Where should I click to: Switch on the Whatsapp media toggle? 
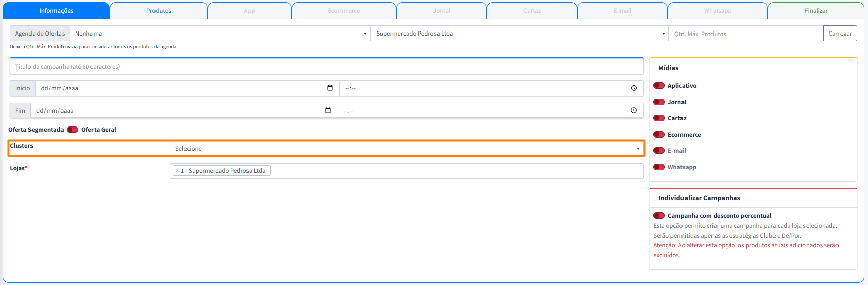tap(659, 167)
